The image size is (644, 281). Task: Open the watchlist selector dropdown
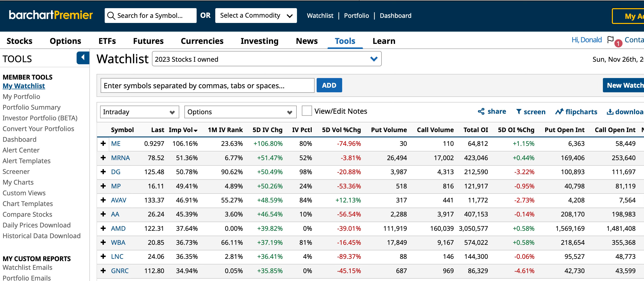click(x=267, y=59)
